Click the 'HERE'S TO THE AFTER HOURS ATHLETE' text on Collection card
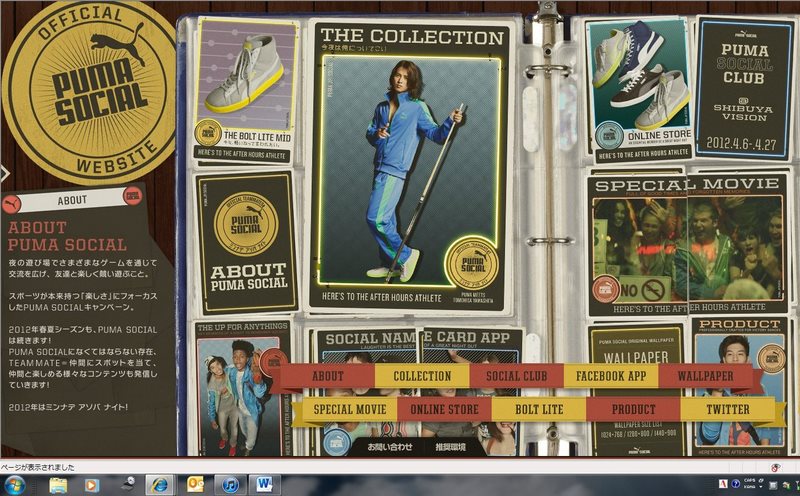Image resolution: width=800 pixels, height=496 pixels. click(x=382, y=297)
